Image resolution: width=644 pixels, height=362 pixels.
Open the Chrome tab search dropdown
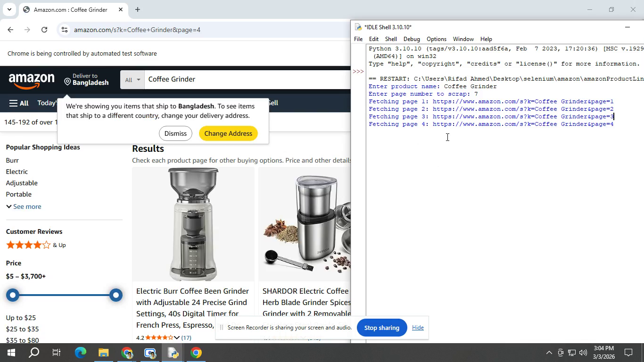coord(9,9)
